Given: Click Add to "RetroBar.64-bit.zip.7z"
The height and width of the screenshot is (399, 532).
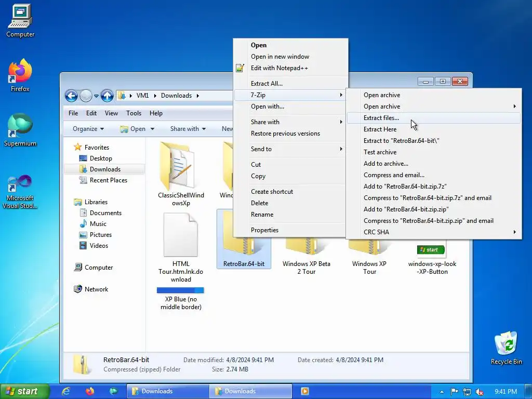Looking at the screenshot, I should pos(434,187).
